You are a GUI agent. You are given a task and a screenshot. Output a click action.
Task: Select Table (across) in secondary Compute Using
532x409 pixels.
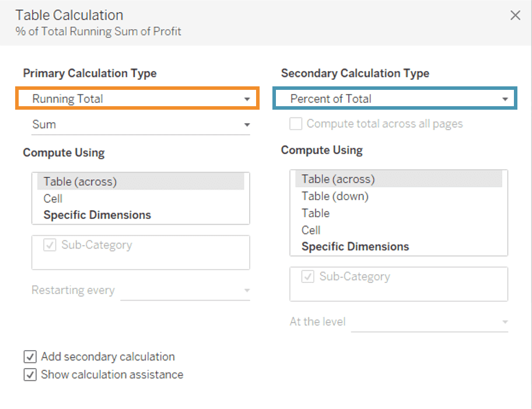[x=338, y=179]
